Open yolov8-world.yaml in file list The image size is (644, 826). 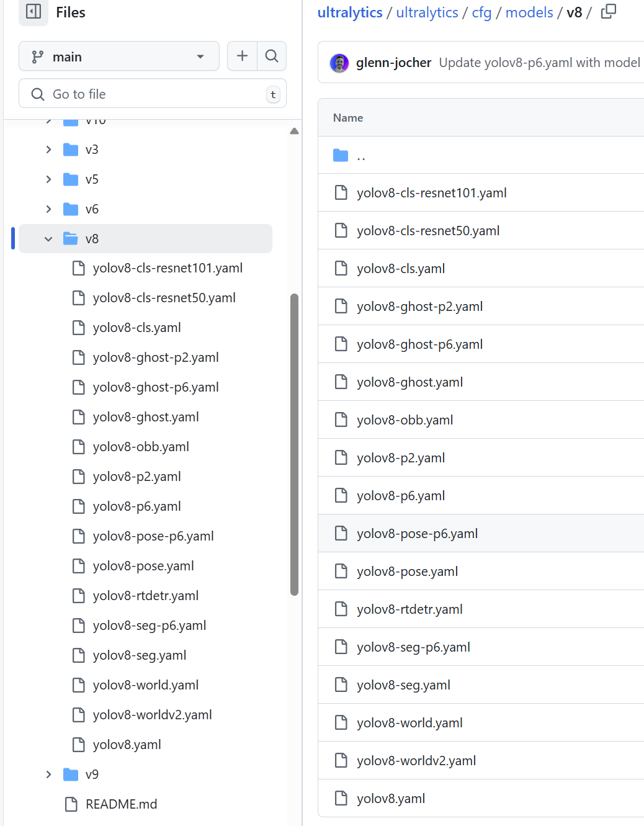pyautogui.click(x=410, y=723)
